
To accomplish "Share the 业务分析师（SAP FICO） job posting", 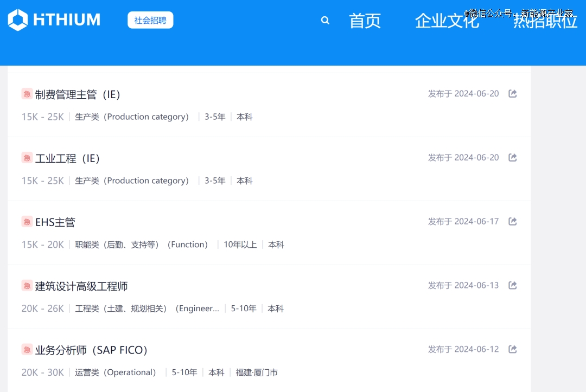I will point(512,350).
